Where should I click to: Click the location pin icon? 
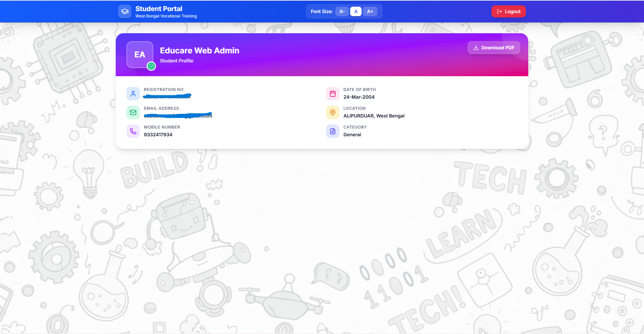[x=333, y=112]
